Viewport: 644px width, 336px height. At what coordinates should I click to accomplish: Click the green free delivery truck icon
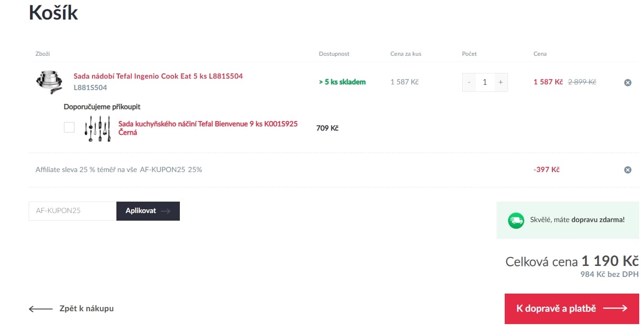click(x=516, y=220)
